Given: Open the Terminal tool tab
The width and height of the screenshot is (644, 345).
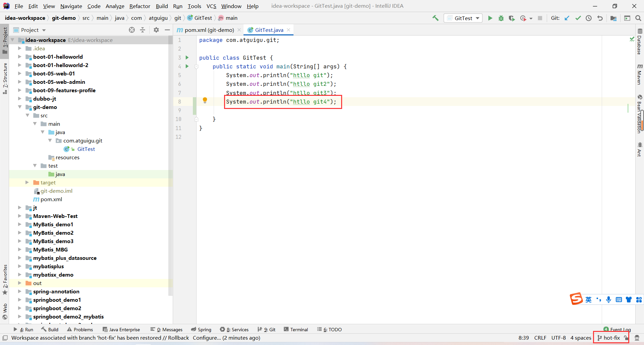Looking at the screenshot, I should 296,330.
